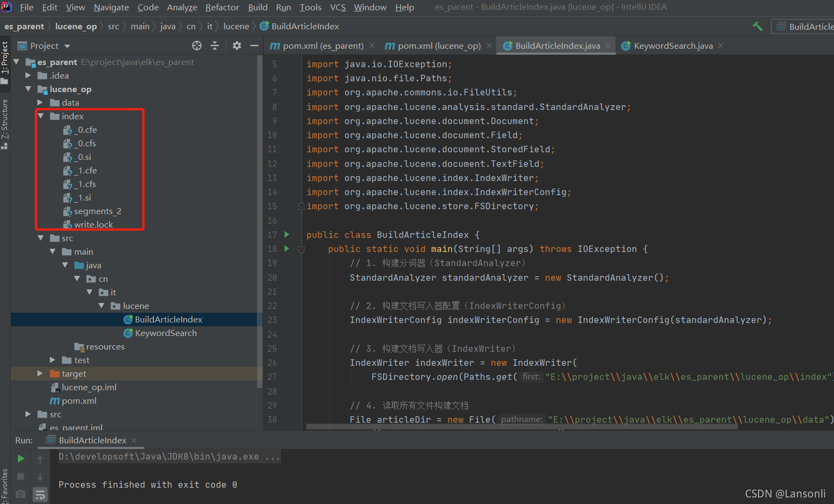Open the File menu

click(27, 7)
